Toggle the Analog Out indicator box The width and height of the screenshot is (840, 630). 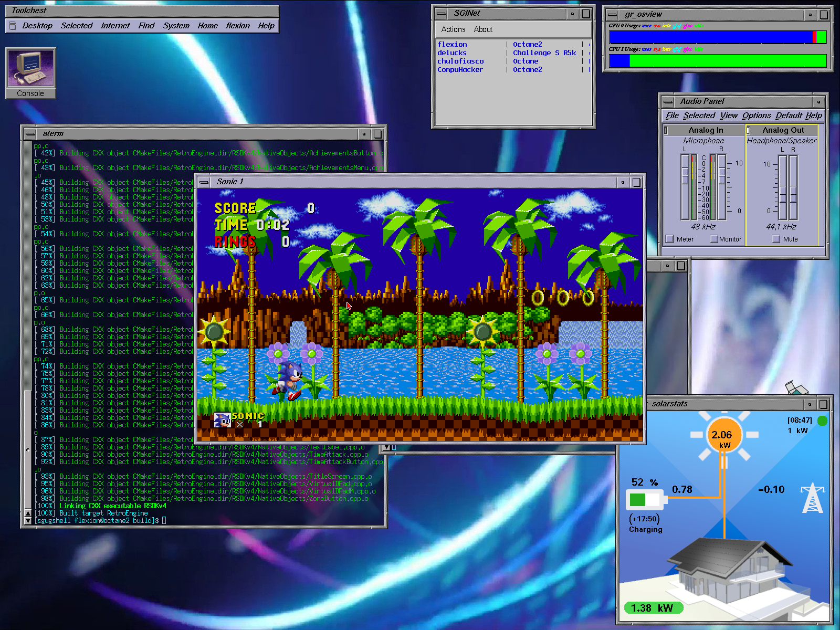tap(749, 130)
